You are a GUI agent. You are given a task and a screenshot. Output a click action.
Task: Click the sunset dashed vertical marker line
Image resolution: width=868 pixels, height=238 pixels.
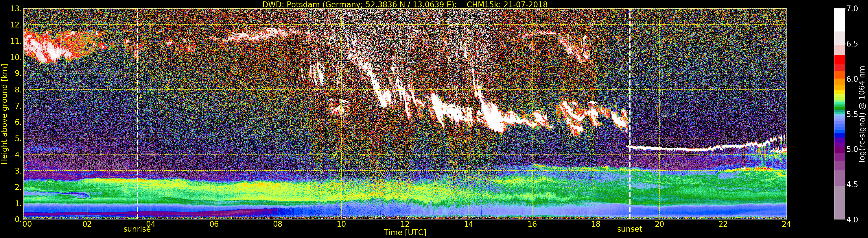point(629,114)
